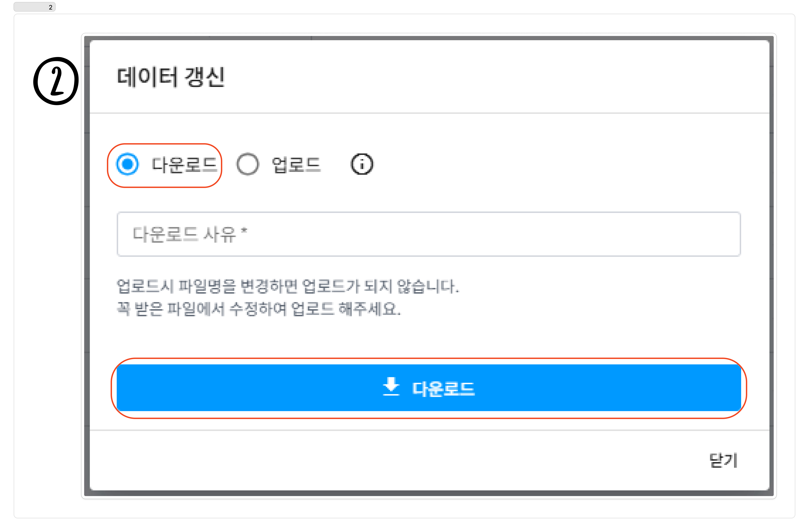
Task: Click the blue filled dot of the selected radio
Action: 127,164
